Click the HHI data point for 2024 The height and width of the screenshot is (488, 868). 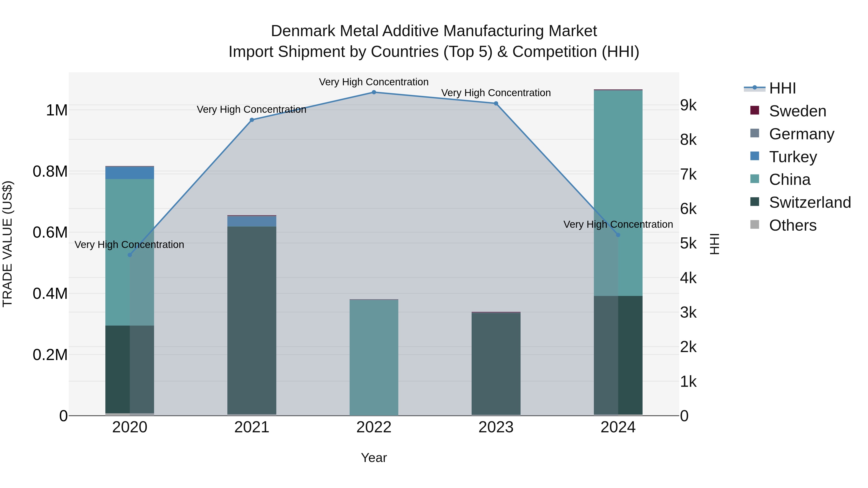point(618,235)
